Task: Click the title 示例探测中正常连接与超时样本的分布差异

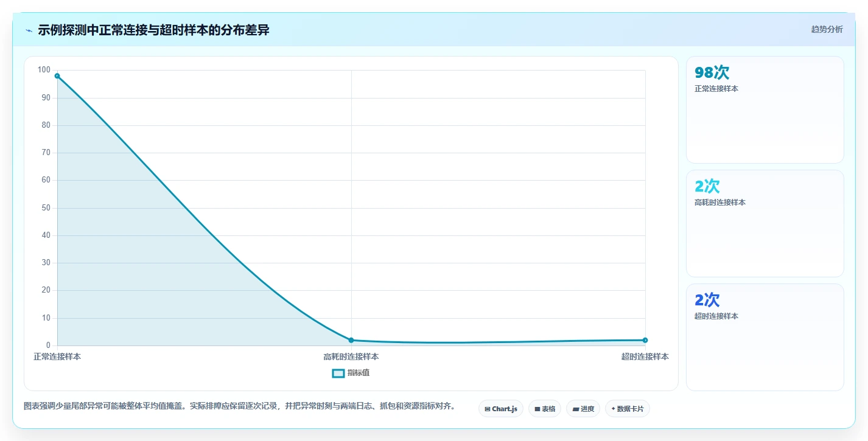Action: (x=153, y=30)
